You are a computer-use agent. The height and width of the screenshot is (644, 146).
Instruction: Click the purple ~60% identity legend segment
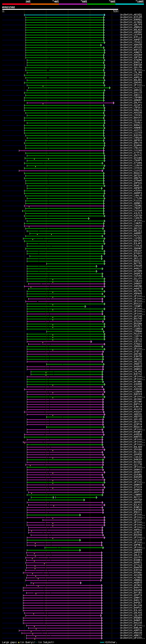click(73, 4)
